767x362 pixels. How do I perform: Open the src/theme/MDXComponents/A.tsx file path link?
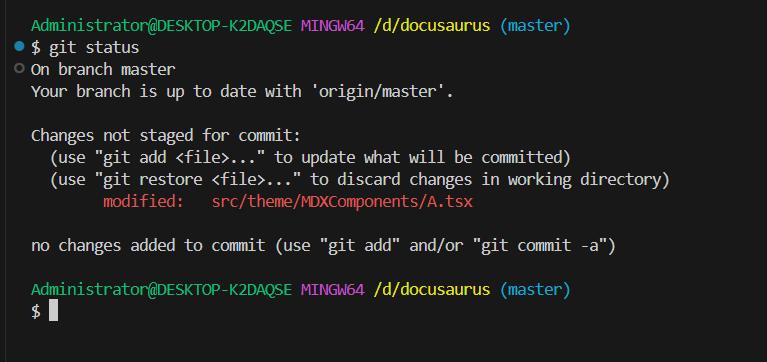pos(342,202)
